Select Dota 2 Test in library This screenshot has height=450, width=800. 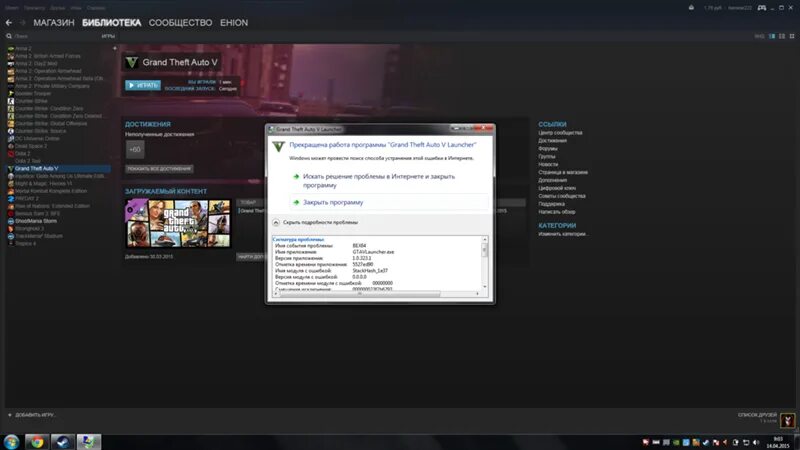(28, 161)
